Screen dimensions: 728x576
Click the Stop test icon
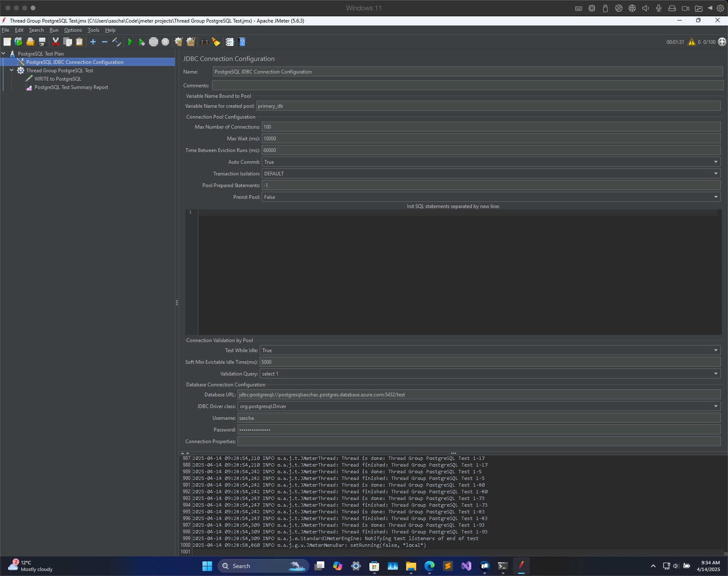click(x=154, y=42)
